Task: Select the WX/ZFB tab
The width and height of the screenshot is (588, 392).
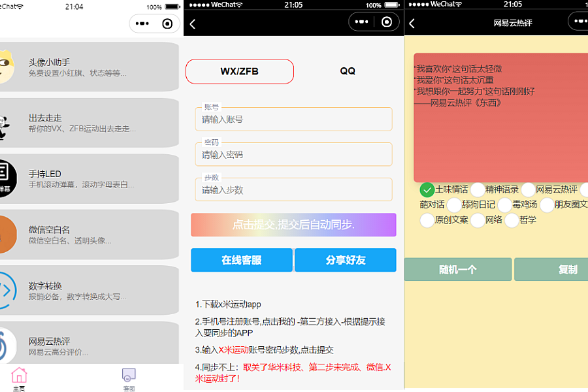Action: pyautogui.click(x=239, y=71)
